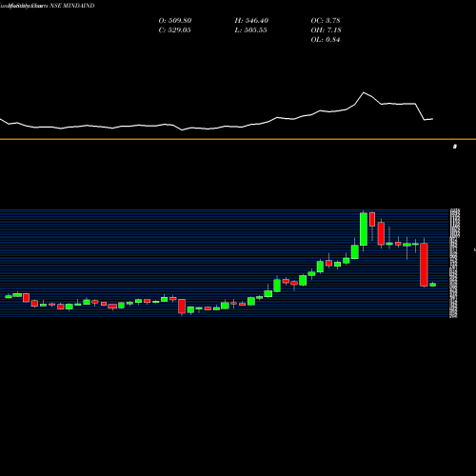Viewport: 476px width, 476px height.
Task: Click the close price value C: 529.05
Action: pyautogui.click(x=174, y=30)
